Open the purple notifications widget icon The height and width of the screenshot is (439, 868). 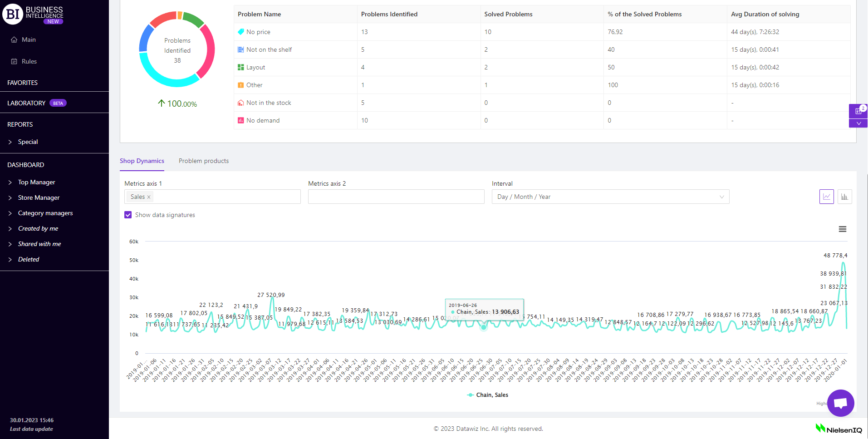(x=858, y=111)
